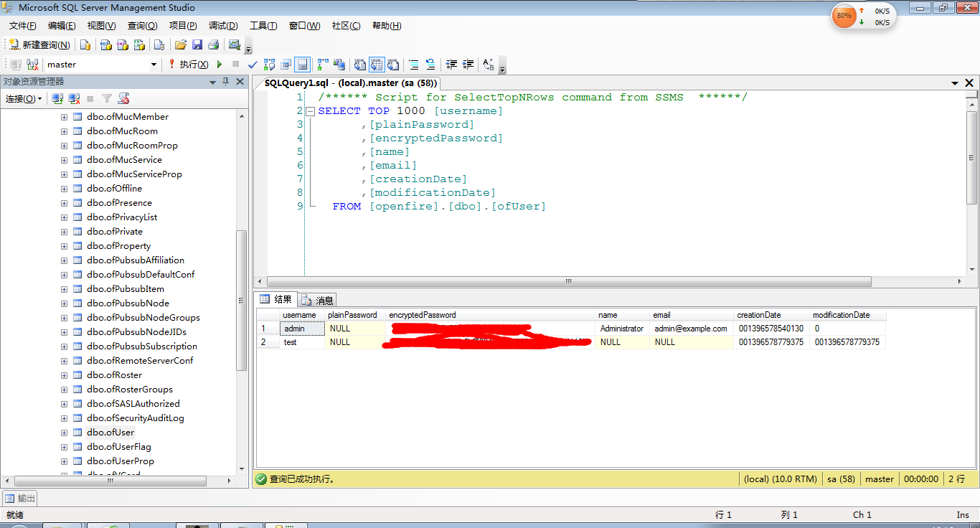The width and height of the screenshot is (980, 528).
Task: Expand the dbo.ofOffline table node
Action: tap(64, 189)
